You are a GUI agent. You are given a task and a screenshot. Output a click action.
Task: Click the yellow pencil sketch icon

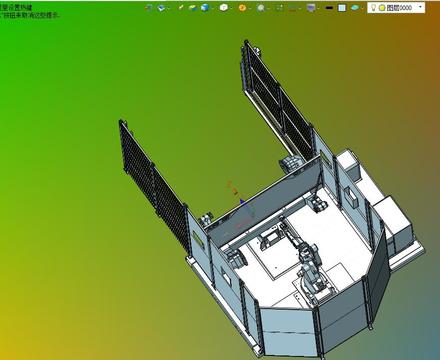[181, 7]
